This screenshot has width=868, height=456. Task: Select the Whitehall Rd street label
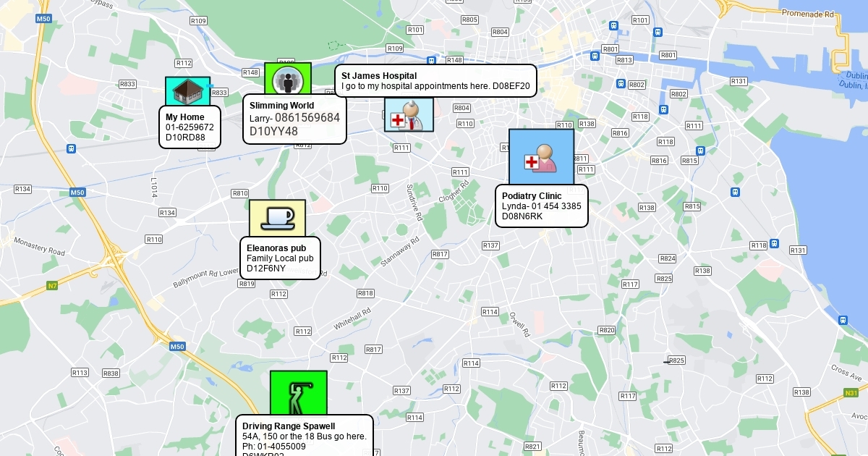click(352, 321)
